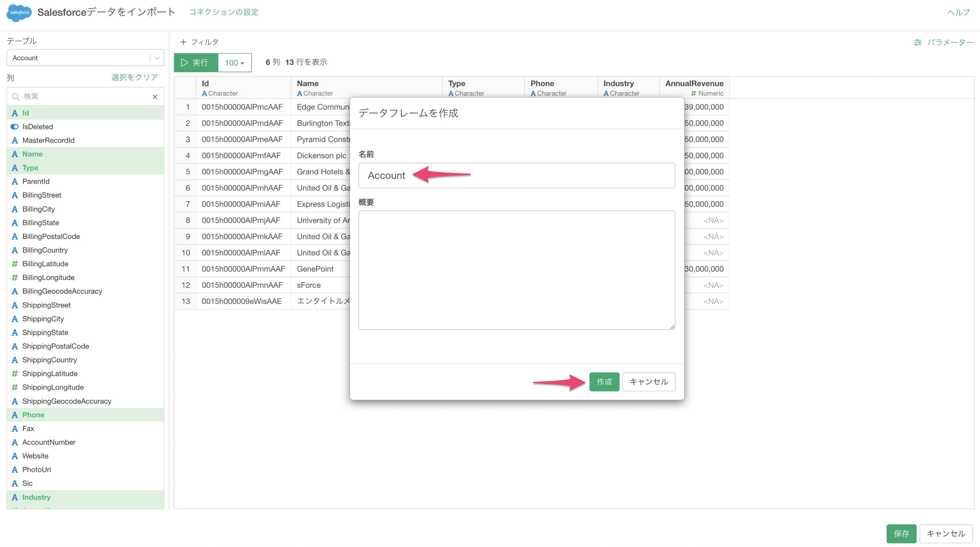Deselect the Name column in list
The image size is (980, 547).
point(86,154)
